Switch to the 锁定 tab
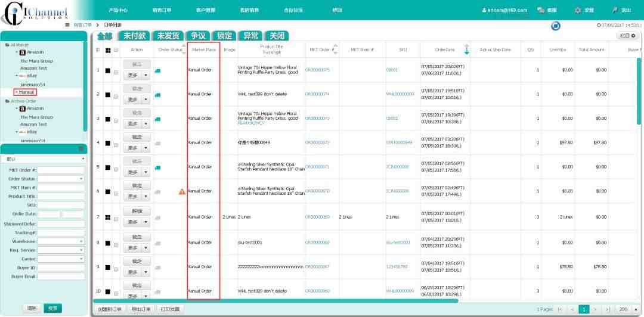 point(224,36)
